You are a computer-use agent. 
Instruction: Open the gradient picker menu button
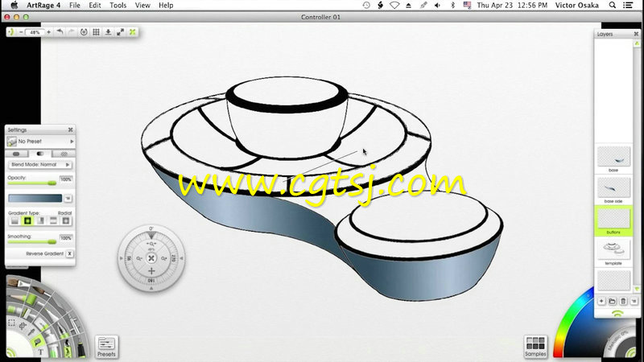coord(68,198)
